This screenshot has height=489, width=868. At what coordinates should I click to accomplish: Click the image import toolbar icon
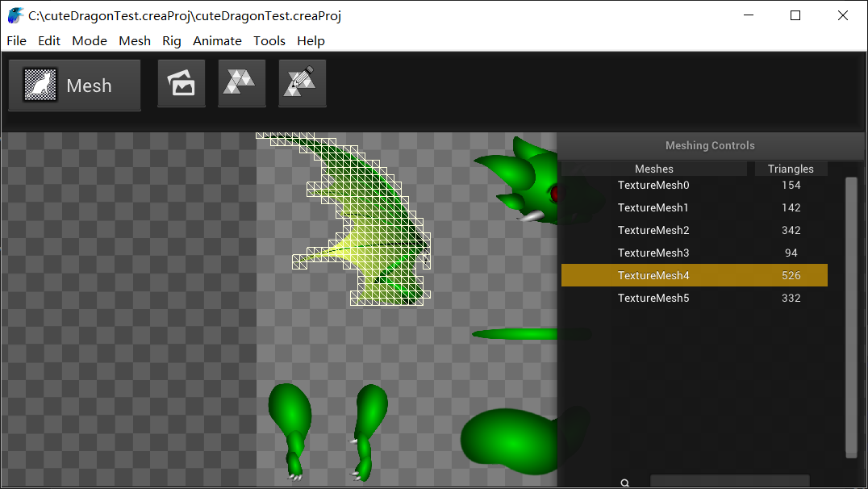pos(182,83)
